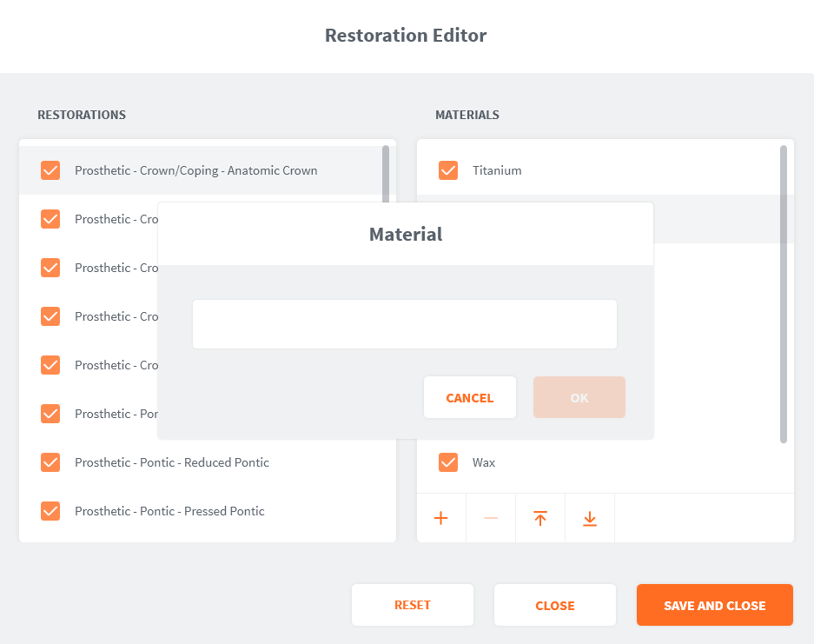Uncheck the Titanium material checkbox
Viewport: 814px width, 644px height.
448,170
